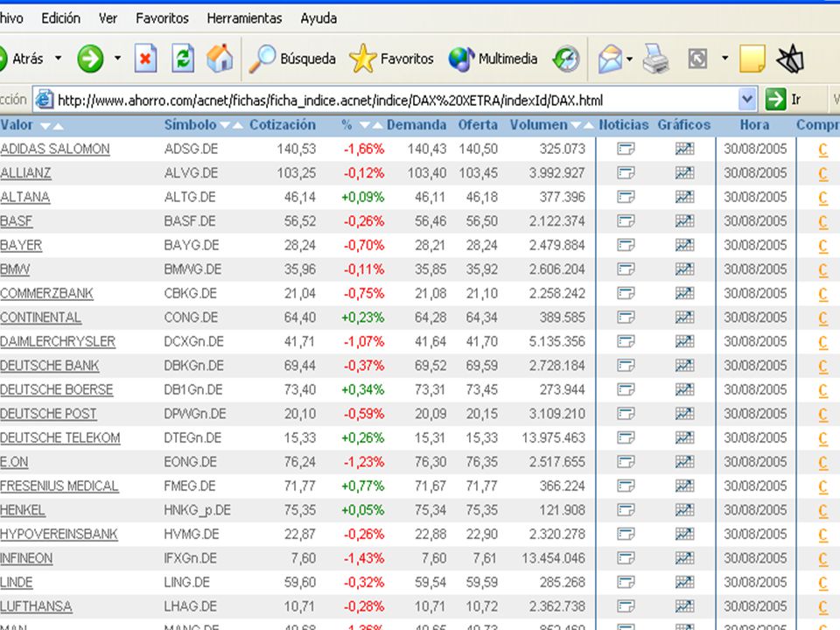Click the History icon in the toolbar
This screenshot has width=840, height=630.
click(x=567, y=59)
